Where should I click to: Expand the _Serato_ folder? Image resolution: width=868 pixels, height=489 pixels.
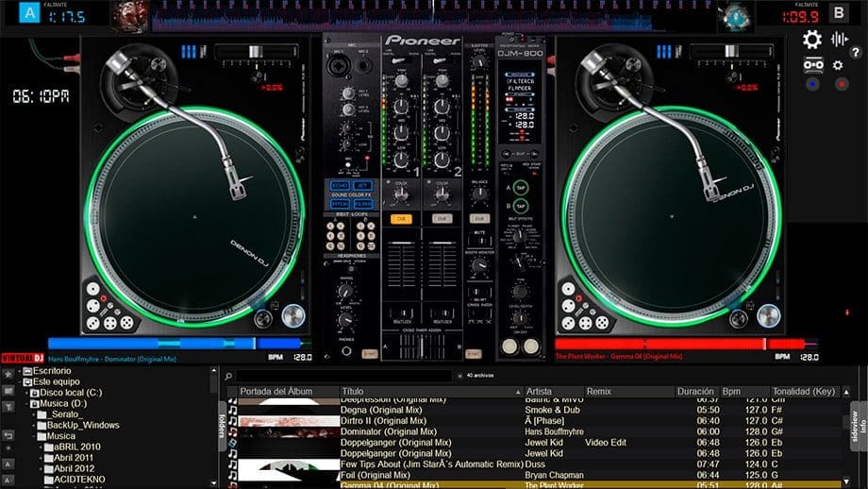(34, 414)
